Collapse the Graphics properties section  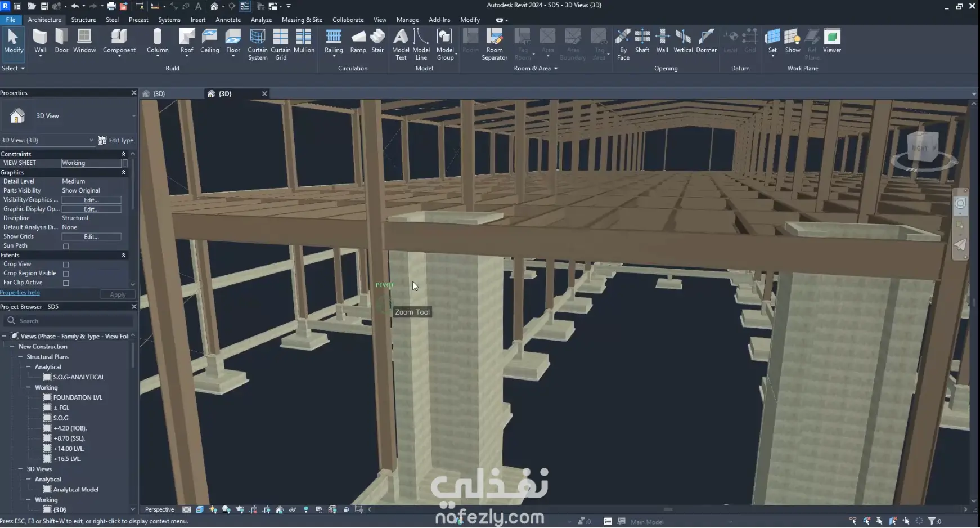coord(124,172)
